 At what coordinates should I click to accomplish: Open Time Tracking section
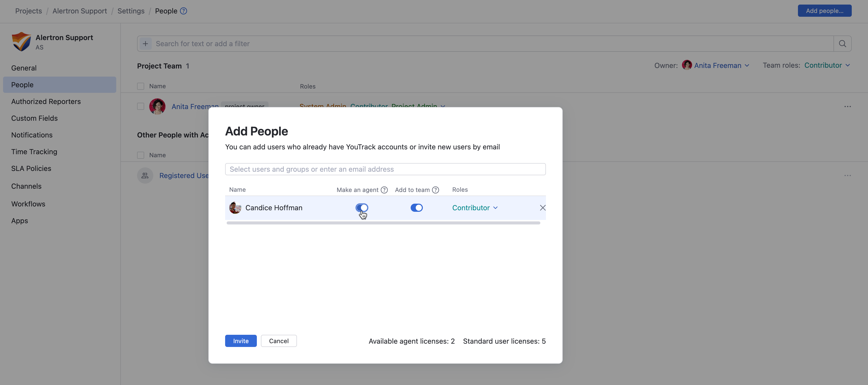(60, 152)
